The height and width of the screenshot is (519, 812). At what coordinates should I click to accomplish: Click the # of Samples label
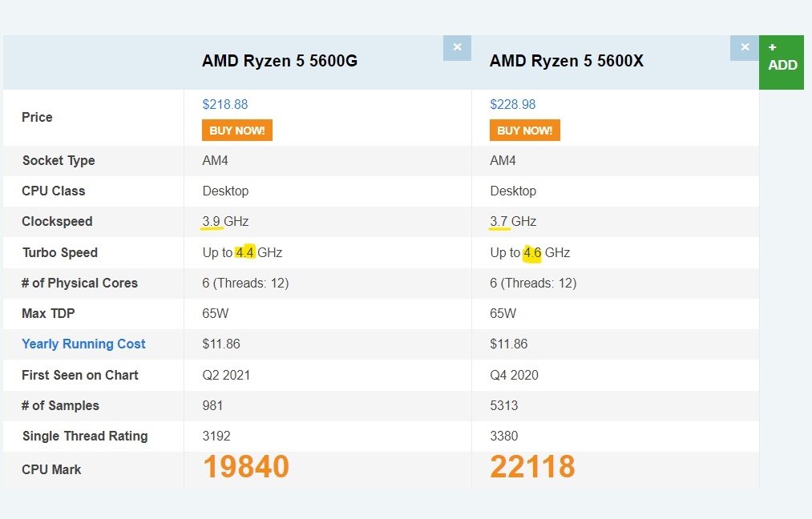tap(60, 406)
